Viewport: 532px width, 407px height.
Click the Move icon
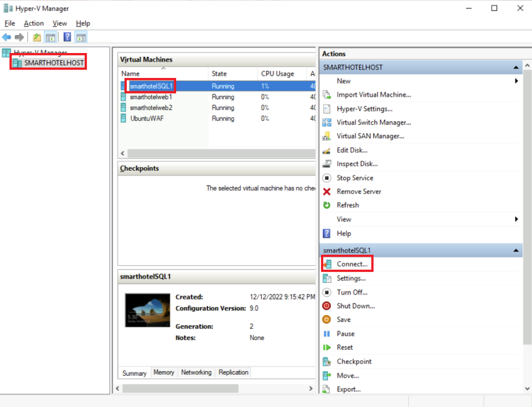pyautogui.click(x=327, y=376)
